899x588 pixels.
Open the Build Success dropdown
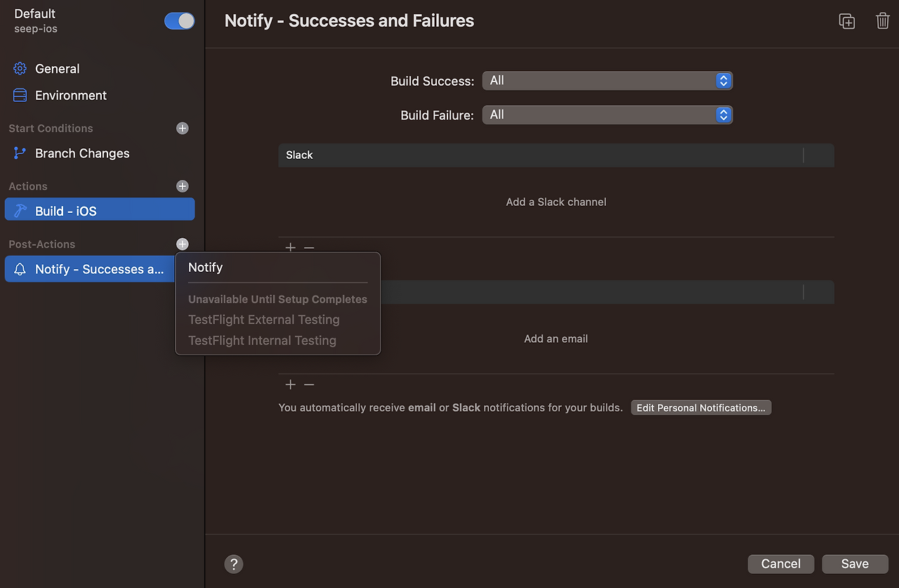pyautogui.click(x=607, y=81)
